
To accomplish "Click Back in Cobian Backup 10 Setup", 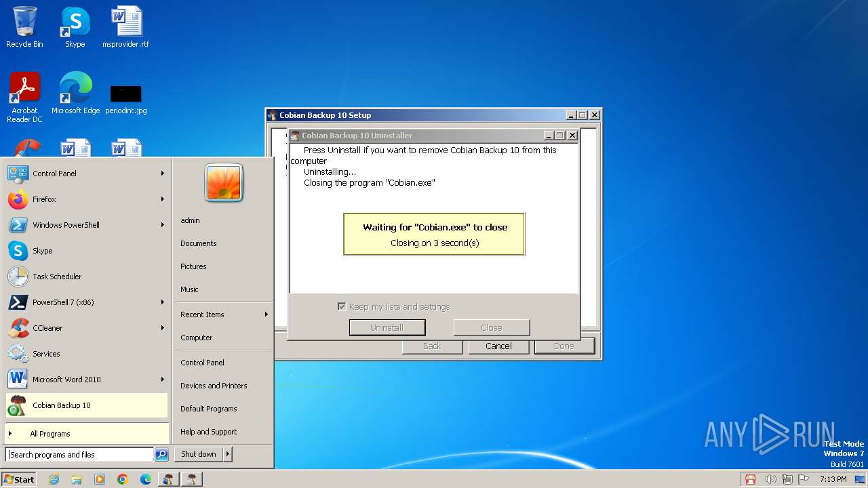I will coord(432,346).
